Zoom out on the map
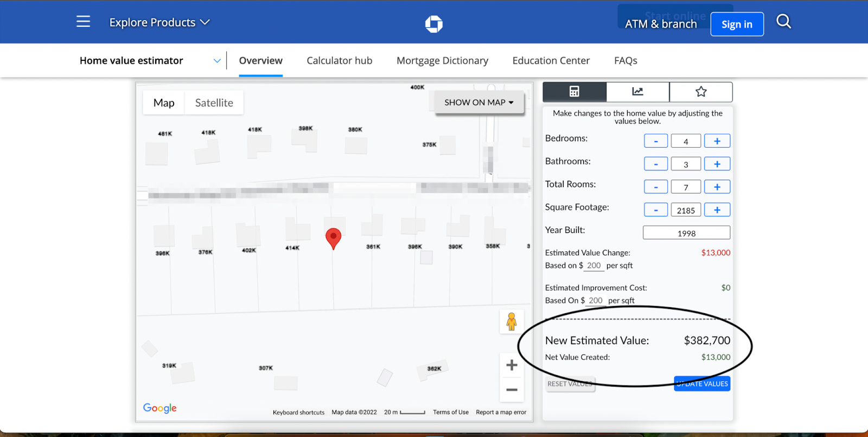The image size is (868, 437). [x=511, y=390]
